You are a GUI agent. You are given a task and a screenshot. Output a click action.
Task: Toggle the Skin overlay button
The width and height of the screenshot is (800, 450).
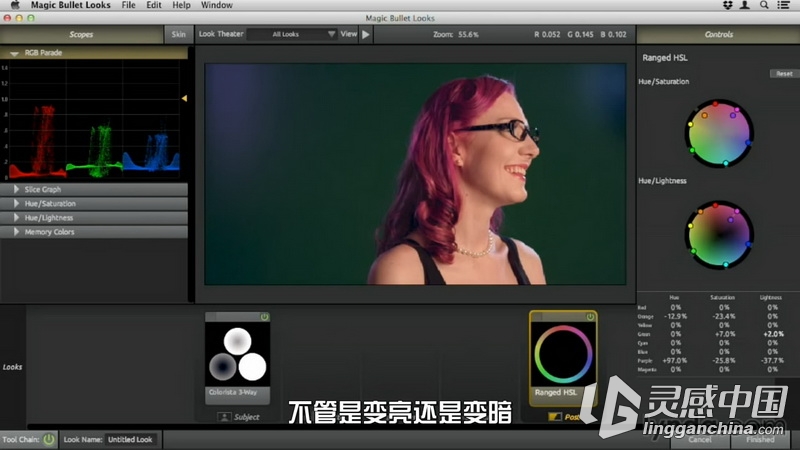click(179, 35)
